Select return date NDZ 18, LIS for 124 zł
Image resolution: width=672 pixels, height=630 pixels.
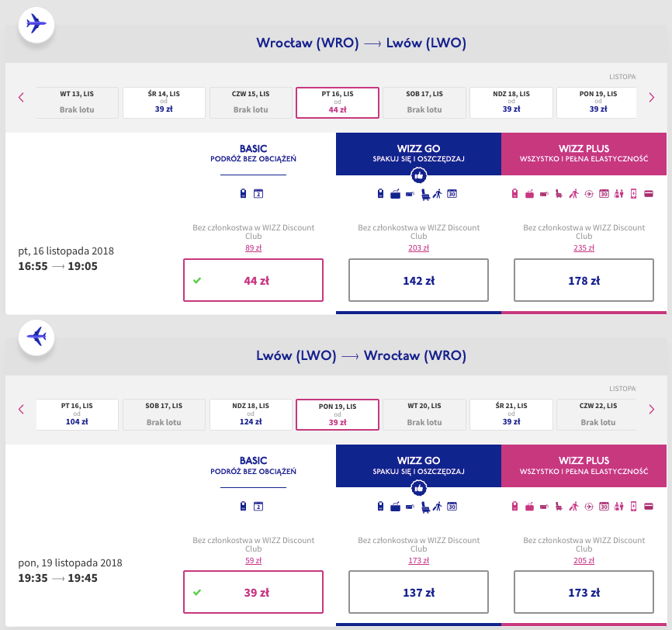tap(251, 414)
